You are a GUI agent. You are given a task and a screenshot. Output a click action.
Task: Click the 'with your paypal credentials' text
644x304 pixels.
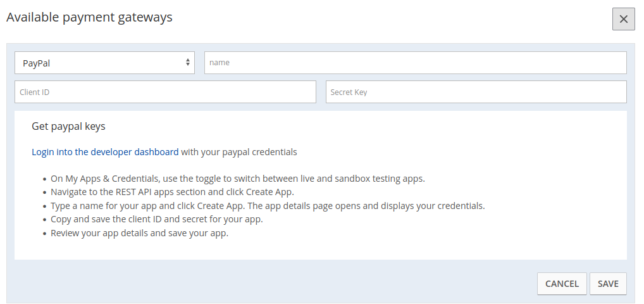tap(239, 152)
